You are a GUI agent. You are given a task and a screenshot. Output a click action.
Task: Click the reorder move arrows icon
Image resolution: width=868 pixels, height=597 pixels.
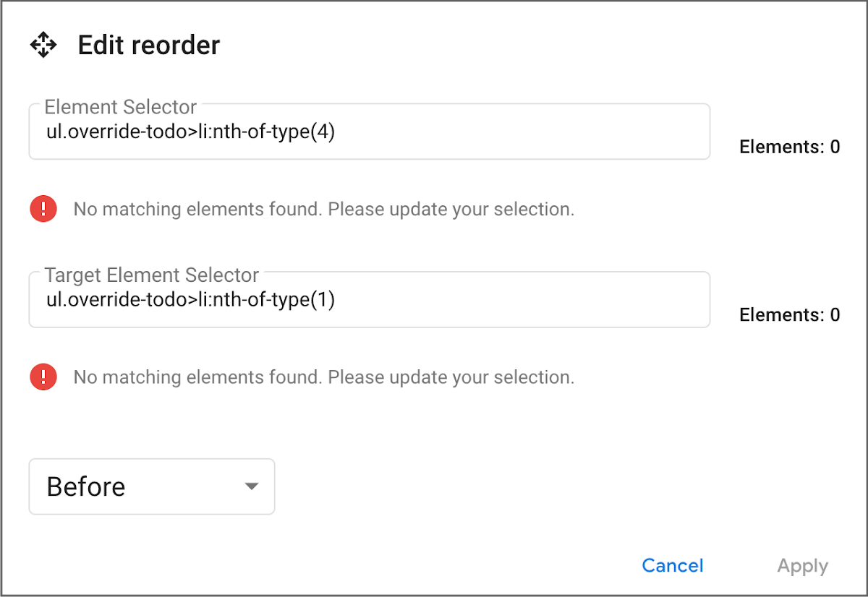[43, 46]
